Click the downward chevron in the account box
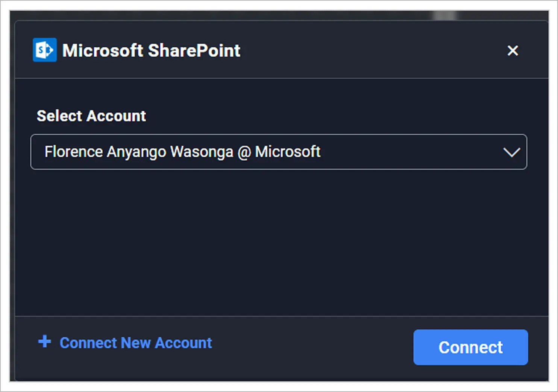This screenshot has width=558, height=392. [511, 152]
